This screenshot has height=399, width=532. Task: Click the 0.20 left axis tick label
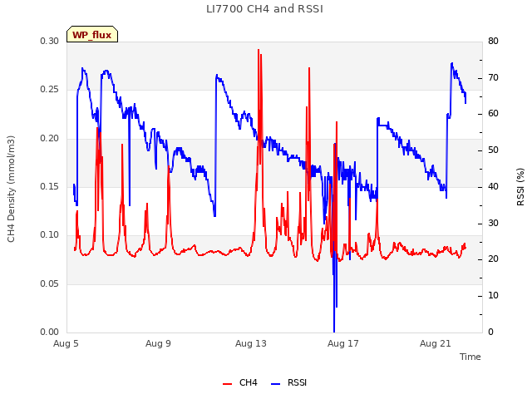point(50,138)
